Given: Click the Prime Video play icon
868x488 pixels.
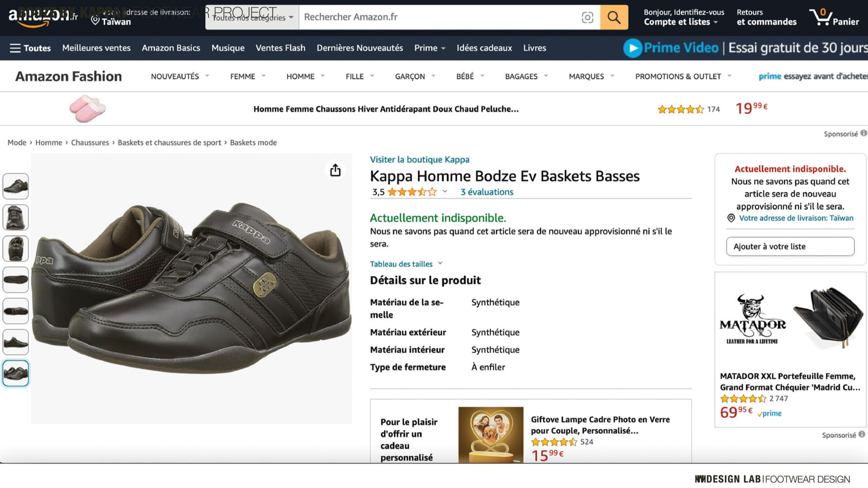Looking at the screenshot, I should point(632,48).
